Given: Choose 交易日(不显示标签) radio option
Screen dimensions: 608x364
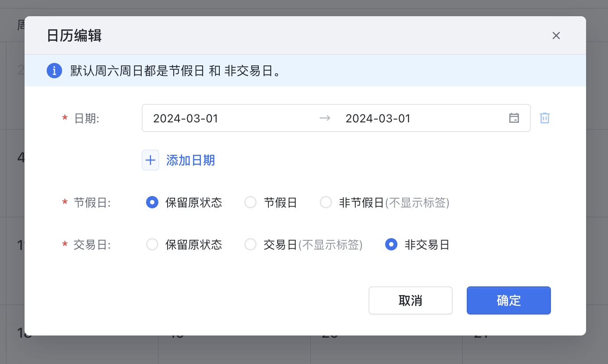Looking at the screenshot, I should coord(250,245).
